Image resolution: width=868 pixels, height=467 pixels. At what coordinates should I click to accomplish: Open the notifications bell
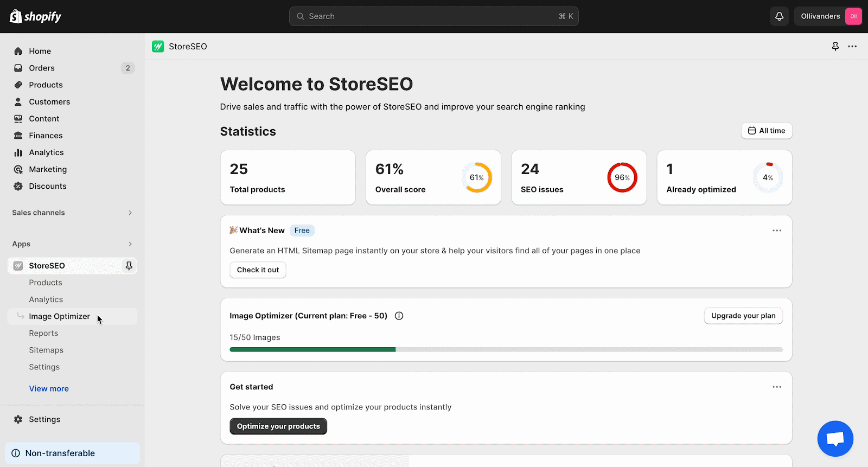pyautogui.click(x=779, y=16)
